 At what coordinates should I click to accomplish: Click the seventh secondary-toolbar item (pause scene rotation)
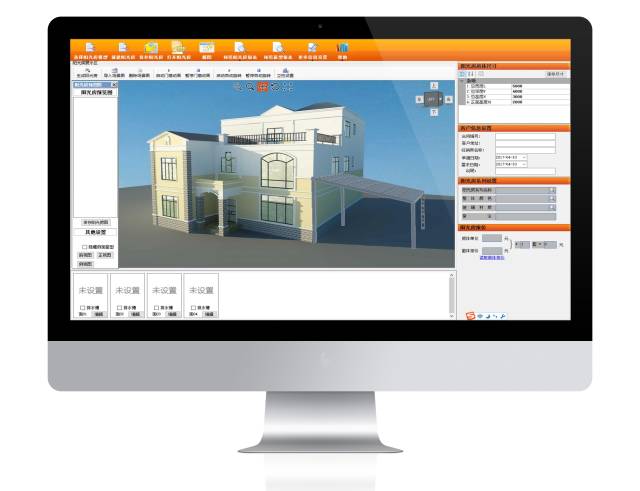pos(258,73)
